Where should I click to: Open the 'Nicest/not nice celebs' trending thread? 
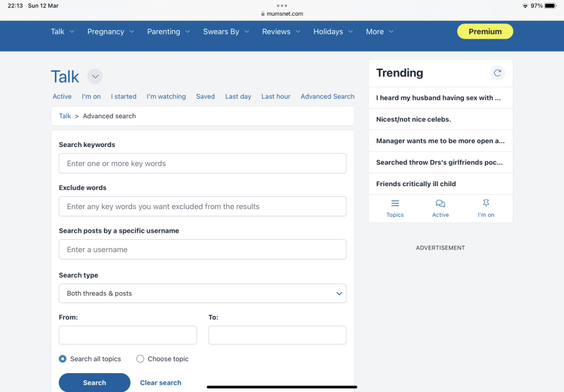pos(414,120)
